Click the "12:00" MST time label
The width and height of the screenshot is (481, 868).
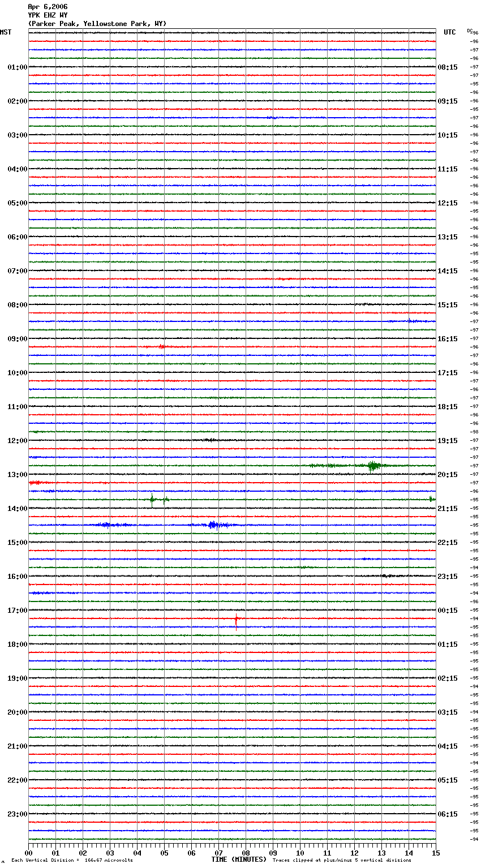[x=18, y=441]
